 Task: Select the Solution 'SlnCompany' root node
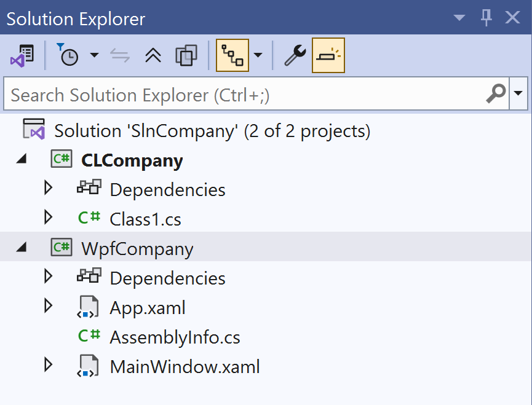point(212,131)
